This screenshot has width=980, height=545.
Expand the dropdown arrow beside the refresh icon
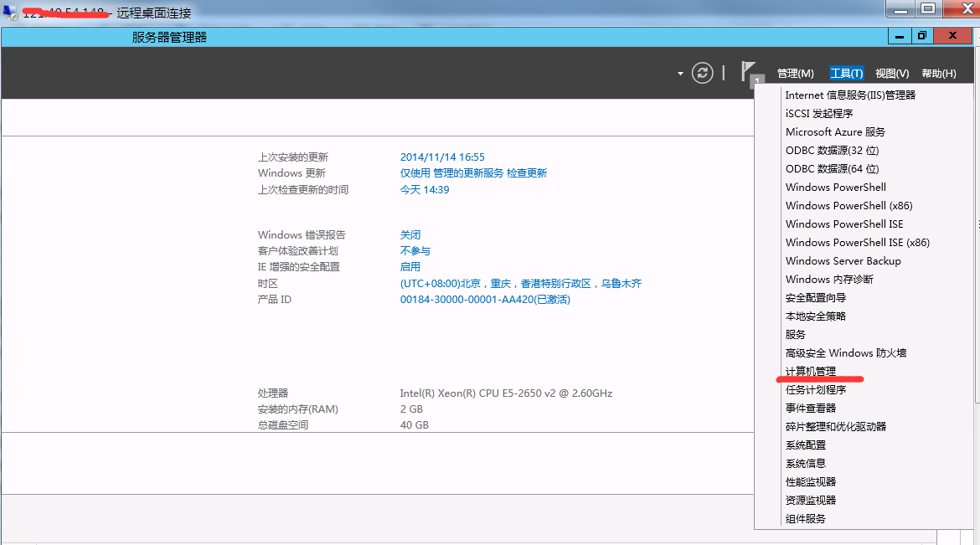point(680,74)
